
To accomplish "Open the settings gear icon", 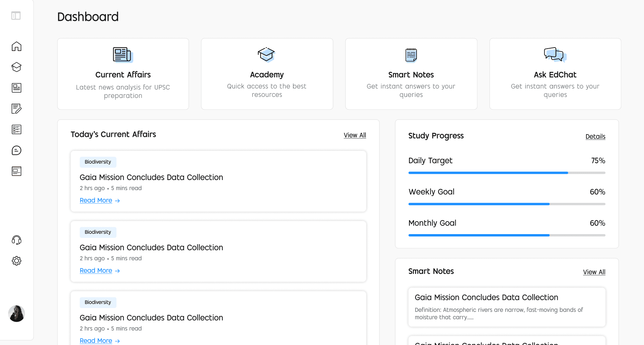I will tap(16, 261).
